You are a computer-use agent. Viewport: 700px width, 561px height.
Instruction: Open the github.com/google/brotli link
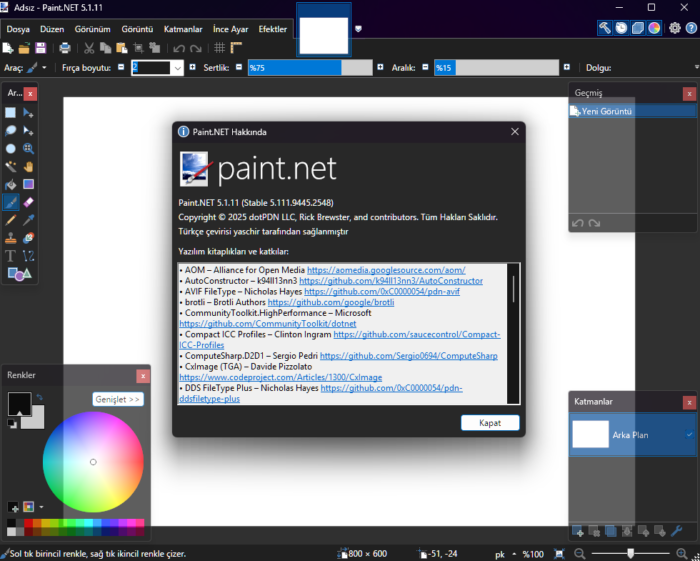click(331, 302)
